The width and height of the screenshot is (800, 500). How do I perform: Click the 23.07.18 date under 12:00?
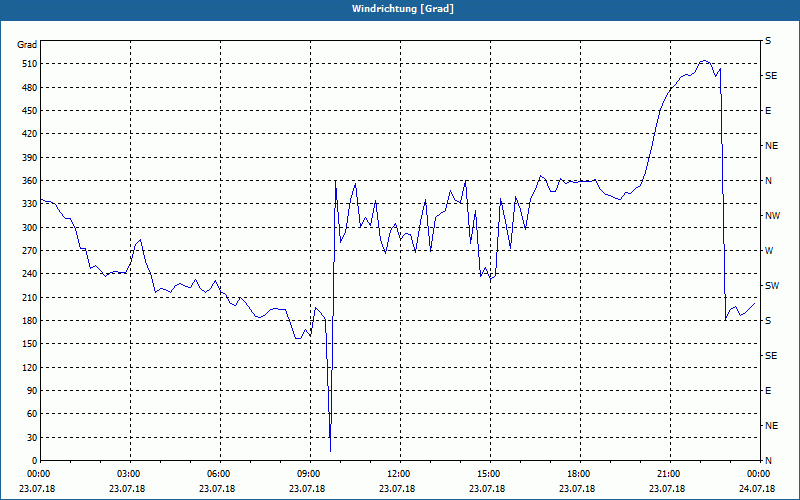coord(397,488)
